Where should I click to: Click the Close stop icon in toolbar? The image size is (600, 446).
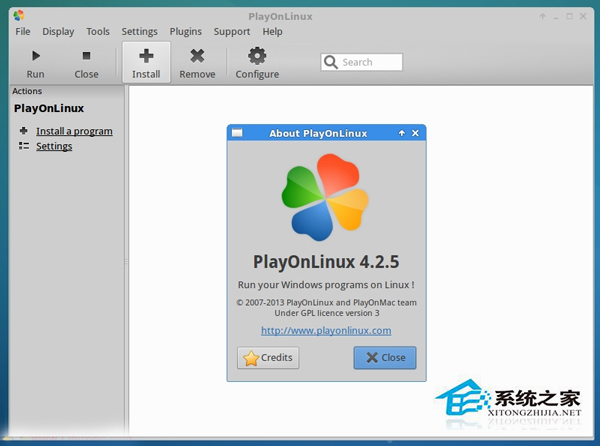click(86, 56)
